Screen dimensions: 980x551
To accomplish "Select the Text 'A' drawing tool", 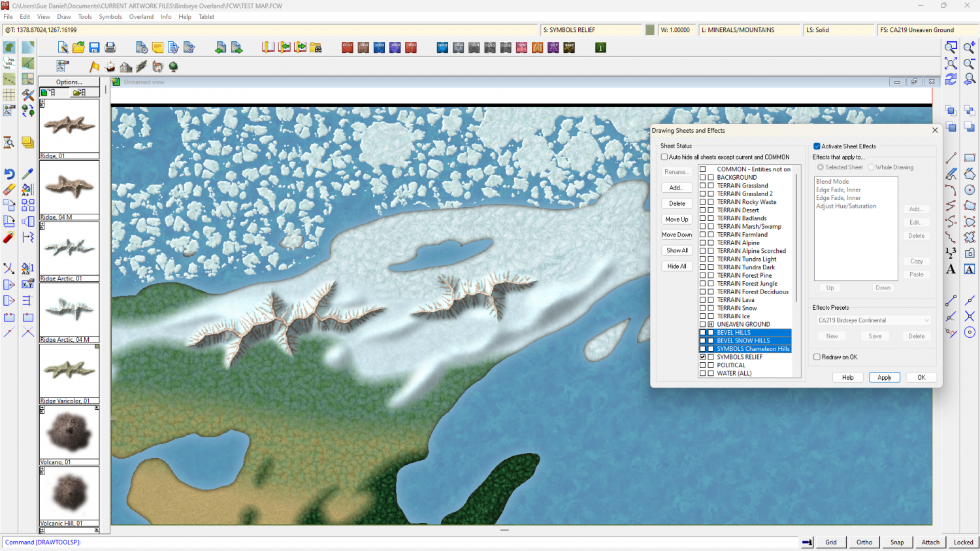I will (951, 269).
